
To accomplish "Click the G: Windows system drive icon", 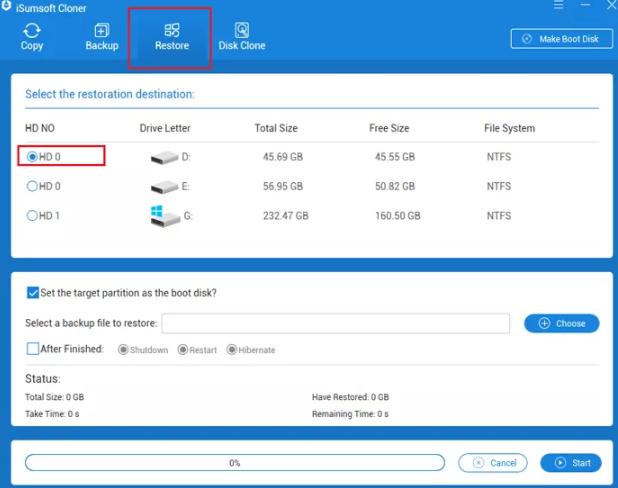I will (165, 216).
